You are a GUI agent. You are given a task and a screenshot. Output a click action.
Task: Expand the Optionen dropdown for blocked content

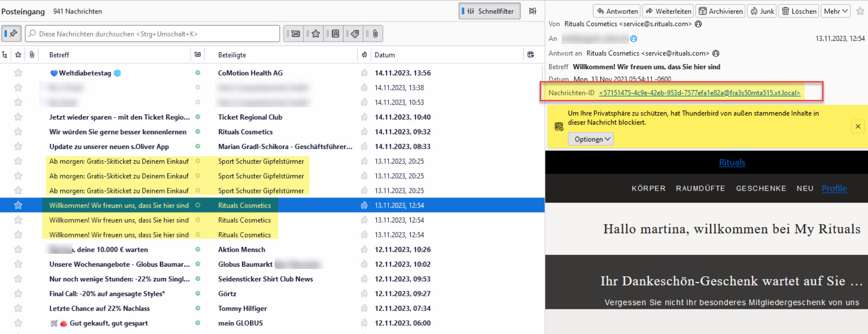pos(591,139)
